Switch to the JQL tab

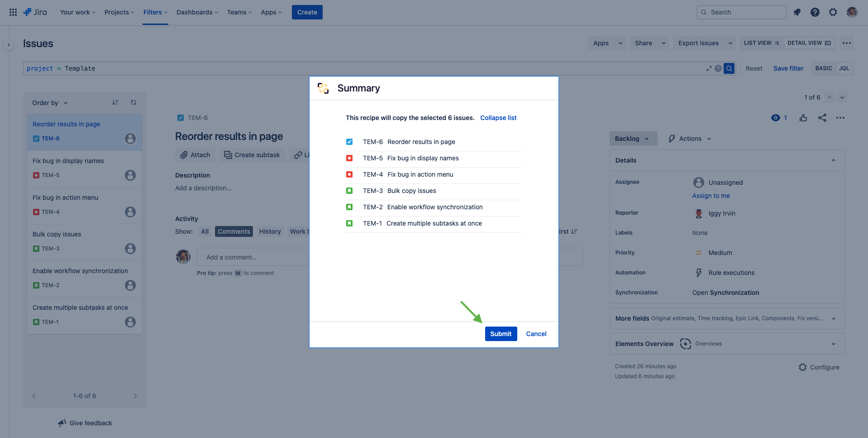(844, 68)
